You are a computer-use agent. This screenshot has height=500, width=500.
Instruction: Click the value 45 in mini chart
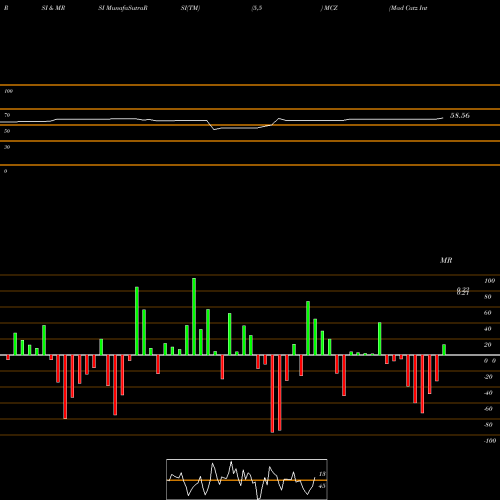coord(322,486)
